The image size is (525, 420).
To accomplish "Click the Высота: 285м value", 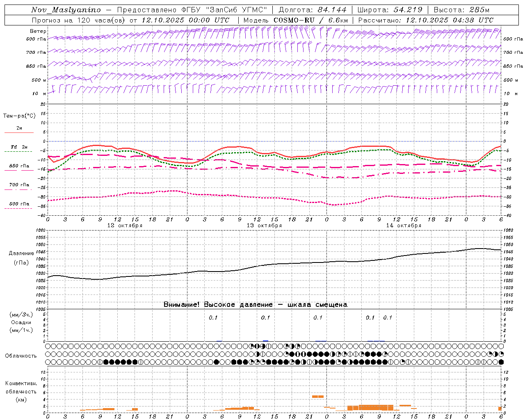I will tap(461, 10).
